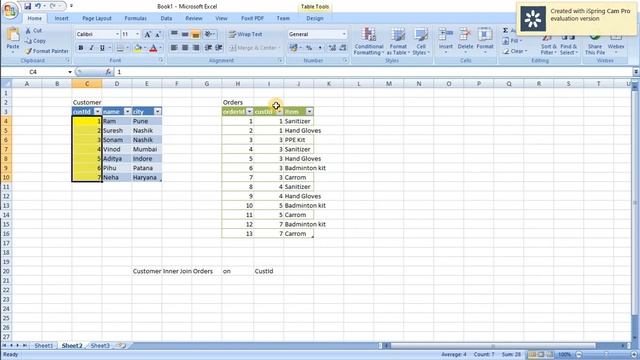
Task: Click the Office Button logo
Action: click(x=10, y=10)
